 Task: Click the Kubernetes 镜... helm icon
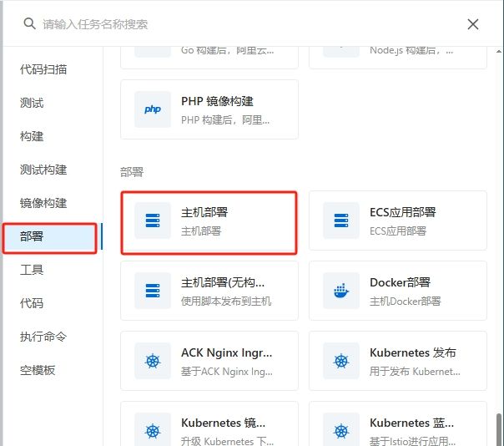(153, 431)
